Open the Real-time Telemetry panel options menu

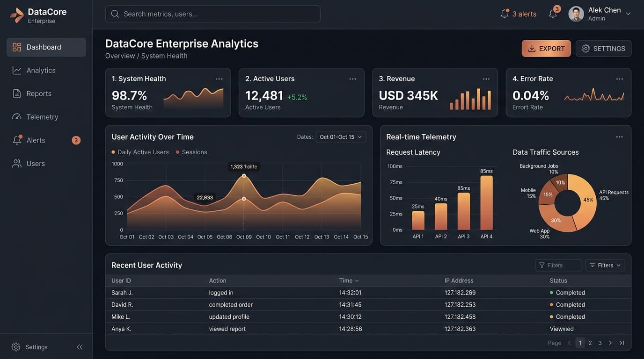620,137
